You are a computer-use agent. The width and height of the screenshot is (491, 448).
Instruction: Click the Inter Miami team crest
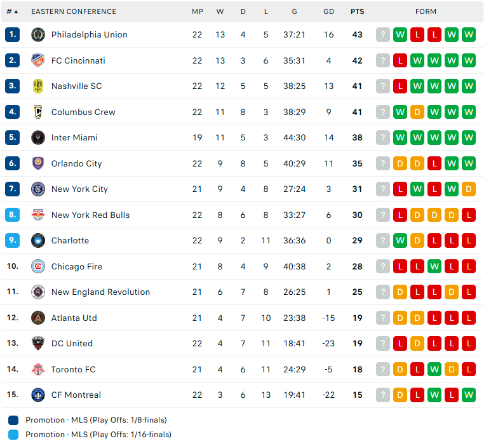click(x=38, y=137)
